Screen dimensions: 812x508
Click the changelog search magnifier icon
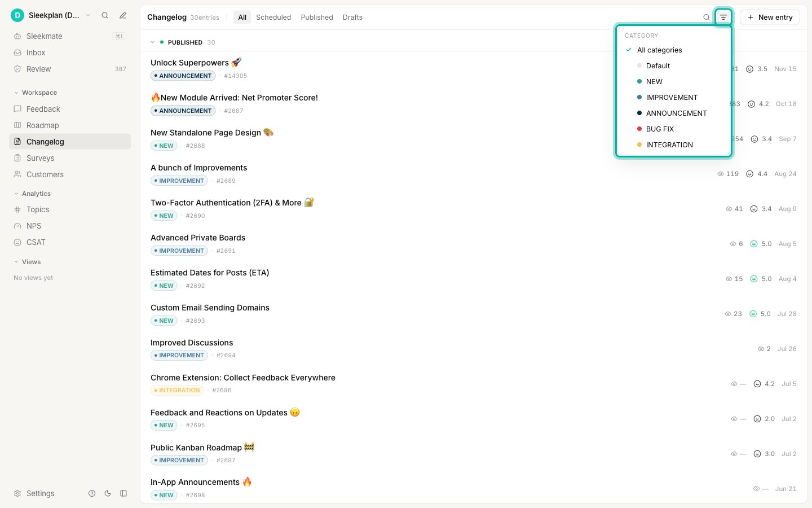click(x=707, y=17)
